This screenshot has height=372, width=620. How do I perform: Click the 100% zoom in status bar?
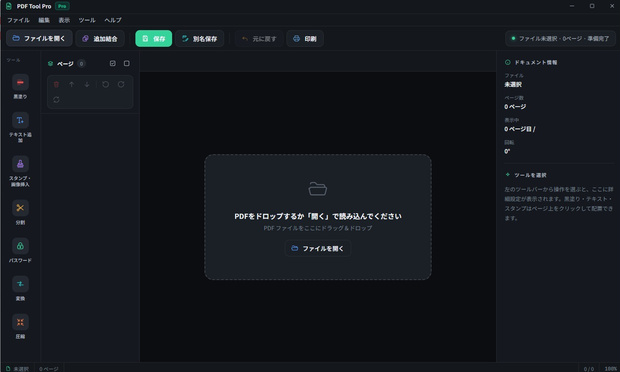pyautogui.click(x=611, y=368)
